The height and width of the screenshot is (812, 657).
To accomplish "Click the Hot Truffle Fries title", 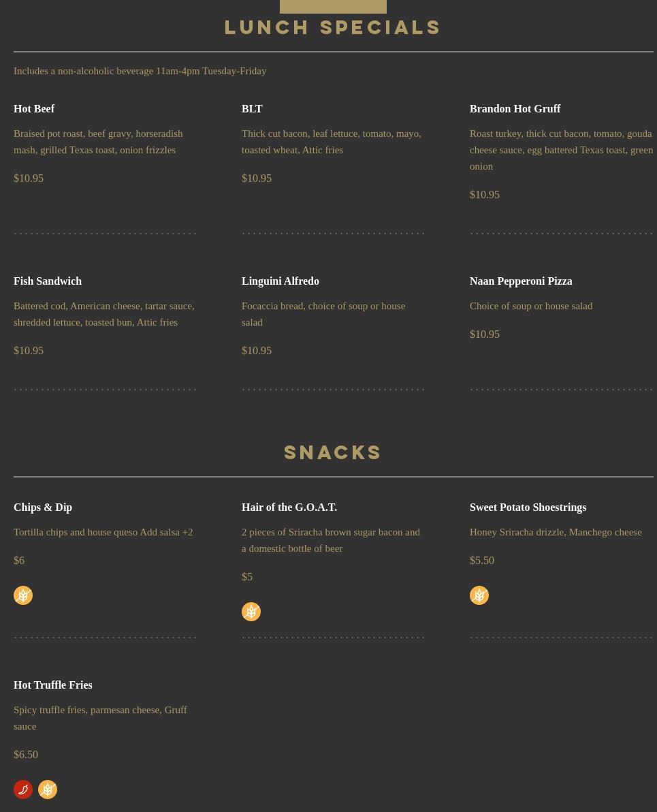I will click(52, 685).
